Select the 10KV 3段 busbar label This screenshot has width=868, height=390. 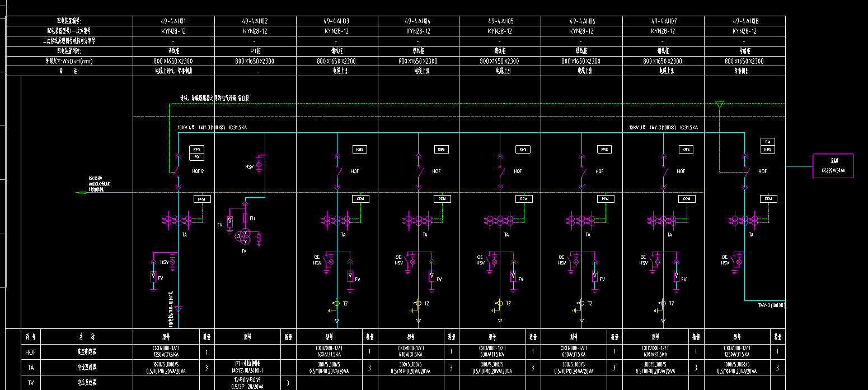663,128
